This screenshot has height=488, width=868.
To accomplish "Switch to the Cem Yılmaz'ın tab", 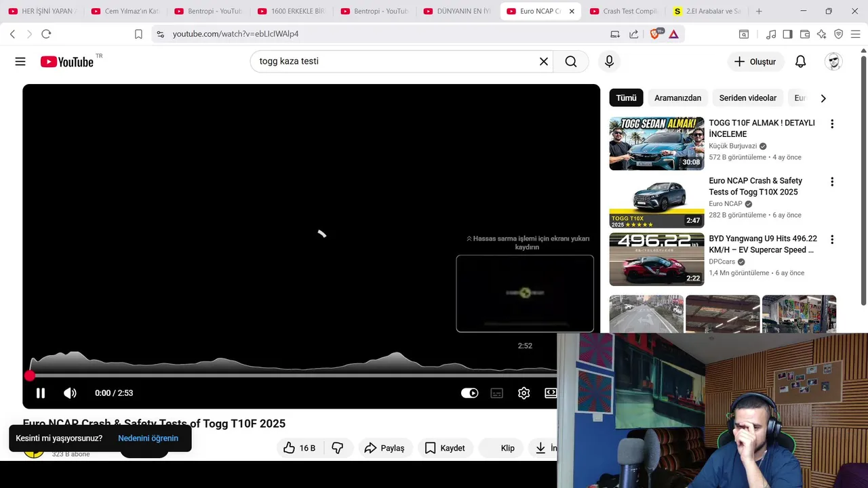I will (x=125, y=12).
